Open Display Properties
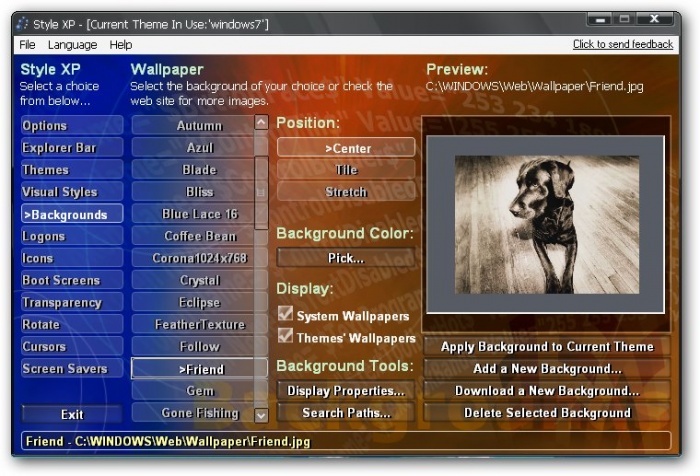This screenshot has height=476, width=700. [x=346, y=391]
